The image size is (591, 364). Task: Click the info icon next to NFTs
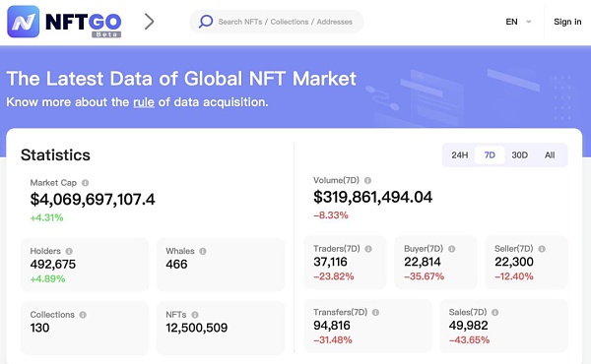pos(195,315)
